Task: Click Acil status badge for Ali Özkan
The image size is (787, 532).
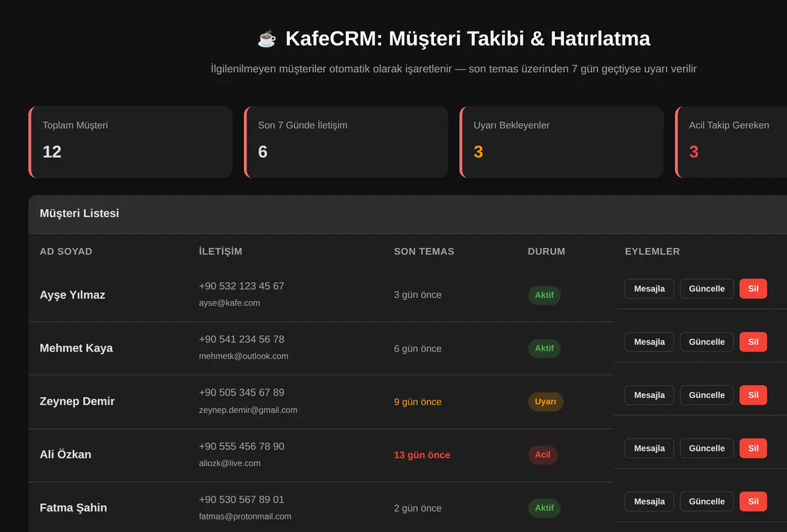Action: click(543, 455)
